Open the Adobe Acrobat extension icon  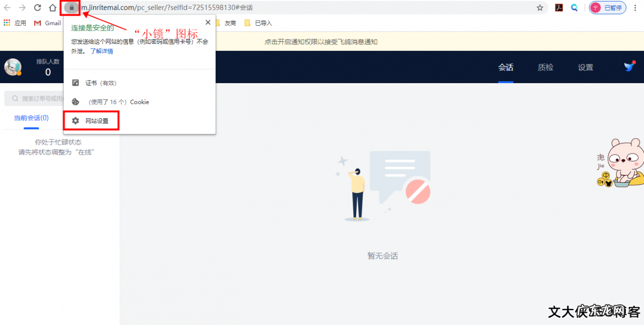tap(559, 8)
